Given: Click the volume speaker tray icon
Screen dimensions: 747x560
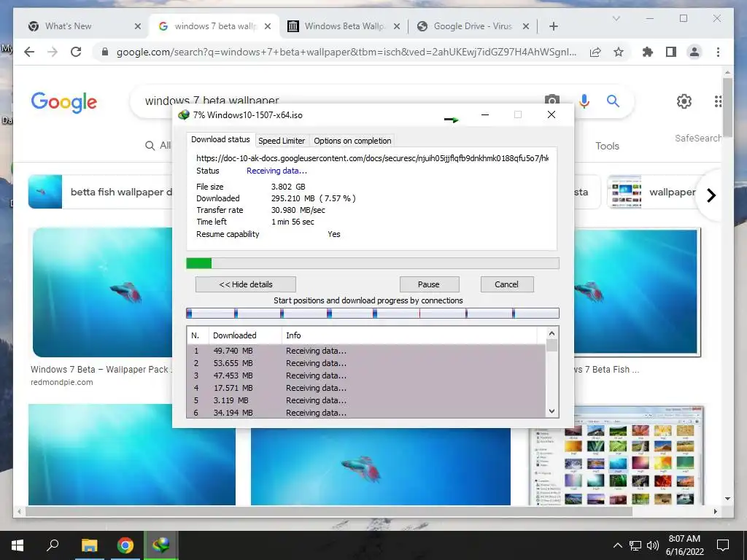Looking at the screenshot, I should pos(653,545).
